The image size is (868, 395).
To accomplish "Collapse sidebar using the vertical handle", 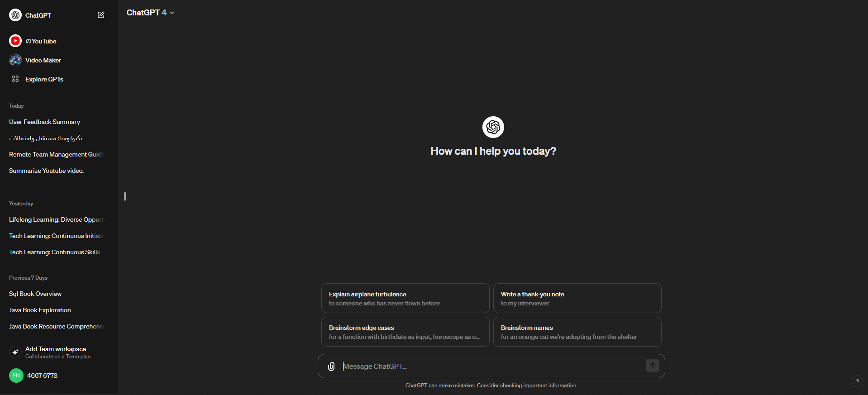I will pyautogui.click(x=125, y=196).
